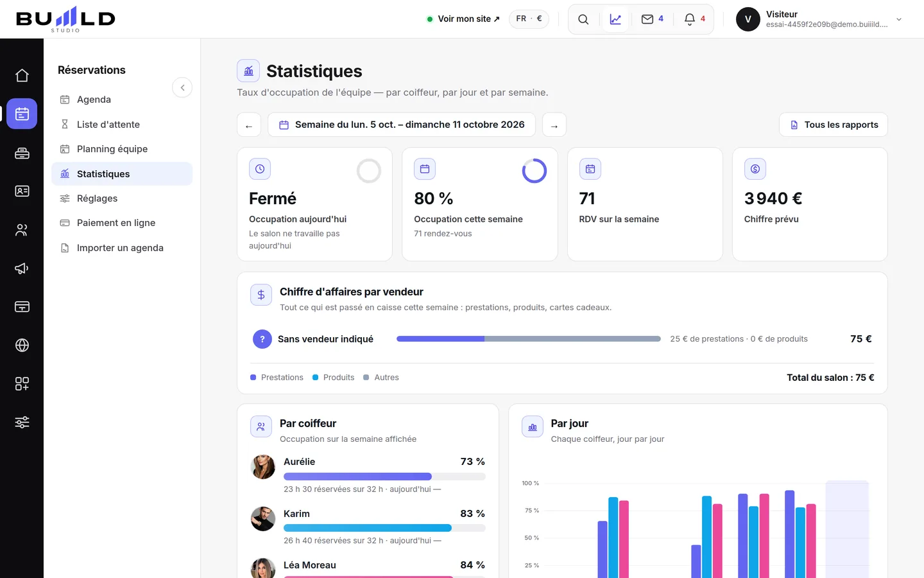924x578 pixels.
Task: Open the globe website rail icon
Action: (22, 346)
